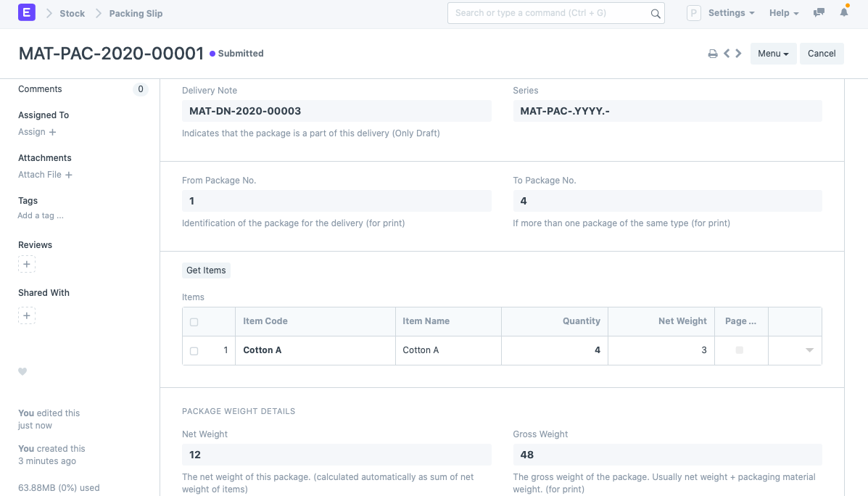The image size is (868, 496).
Task: Open the chat messages icon
Action: point(819,13)
